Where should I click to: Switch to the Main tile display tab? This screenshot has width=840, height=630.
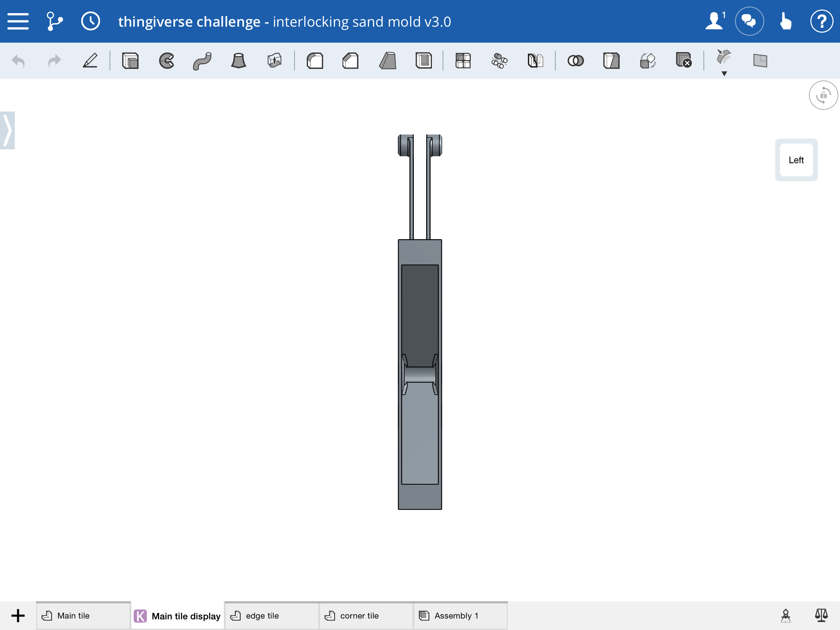(178, 616)
